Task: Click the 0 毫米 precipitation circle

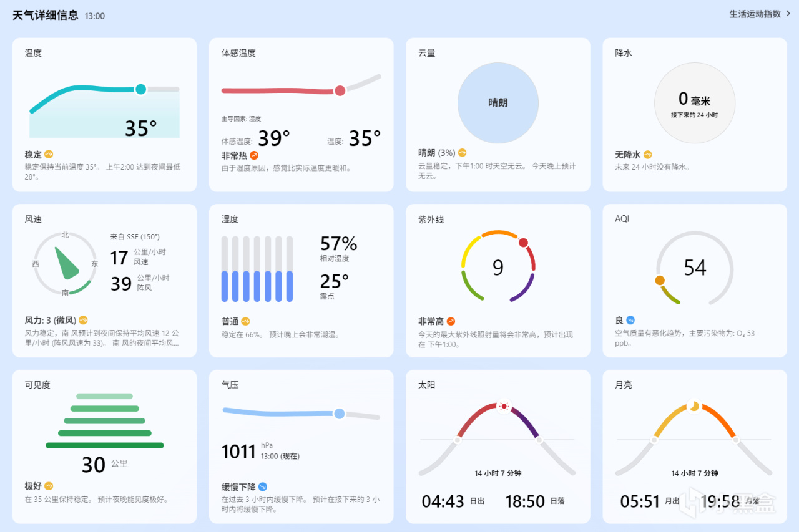Action: click(694, 103)
